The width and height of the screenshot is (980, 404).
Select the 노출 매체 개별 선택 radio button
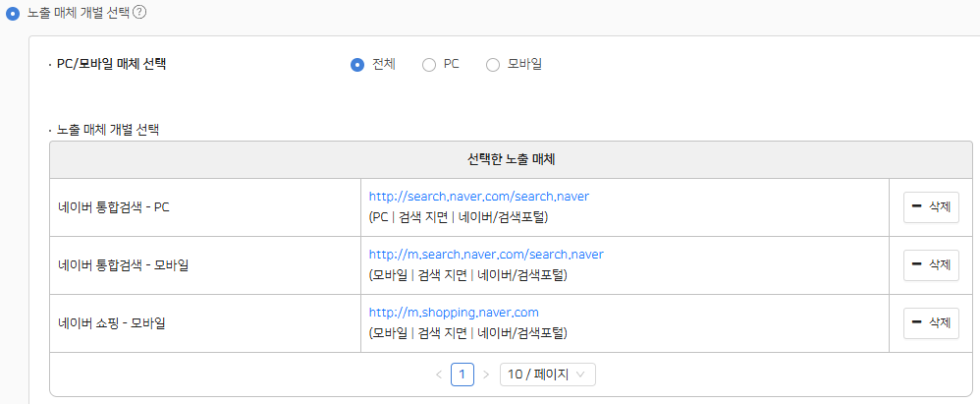pyautogui.click(x=13, y=14)
